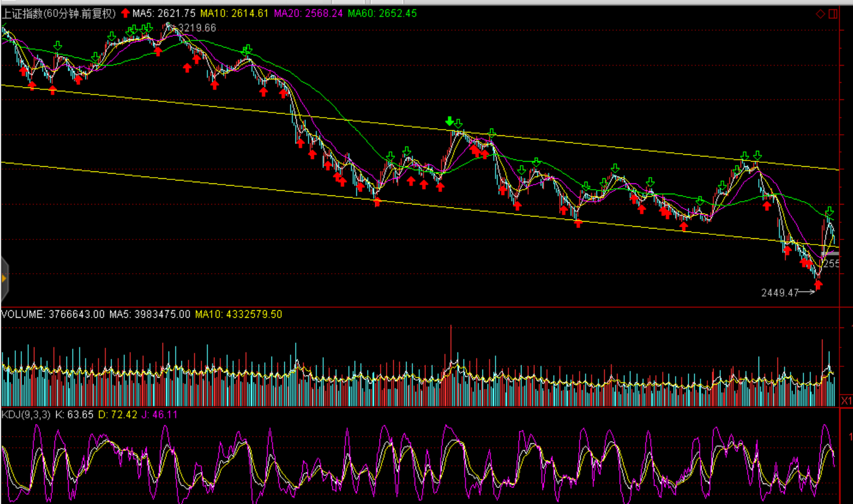Screen dimensions: 853x504
Task: Select the MA5: 2621.75 indicator label
Action: coord(164,13)
